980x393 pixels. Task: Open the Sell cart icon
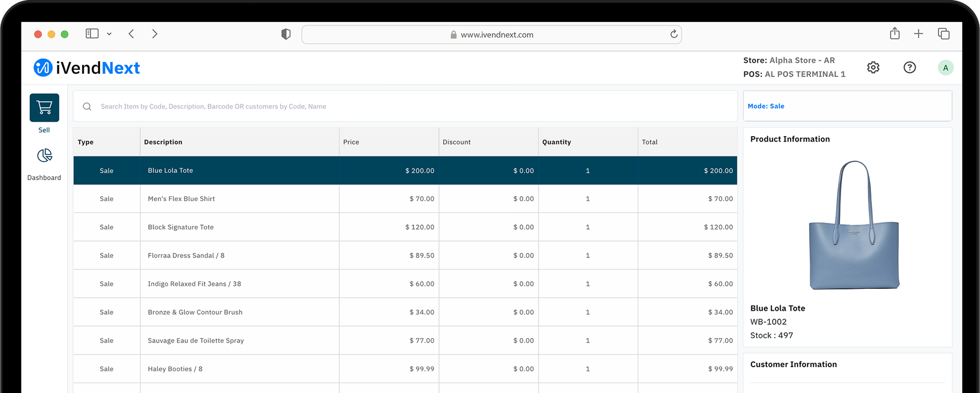44,108
